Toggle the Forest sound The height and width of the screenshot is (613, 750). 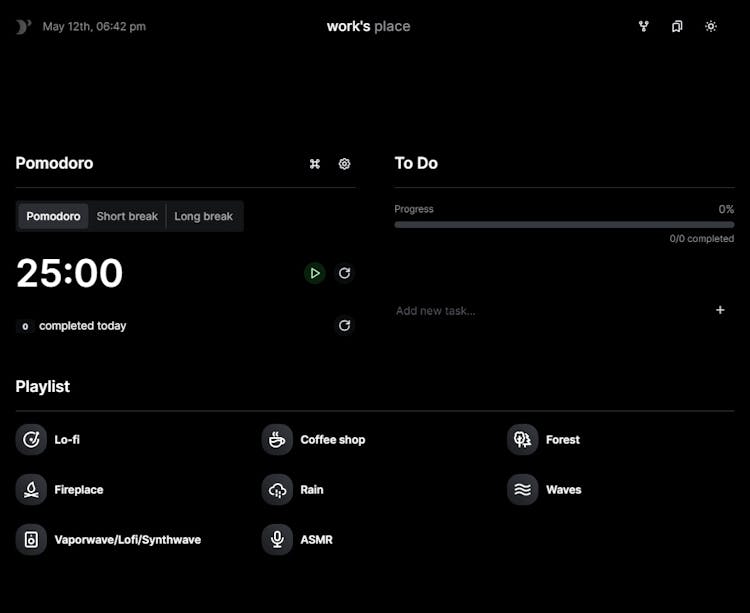pos(543,439)
